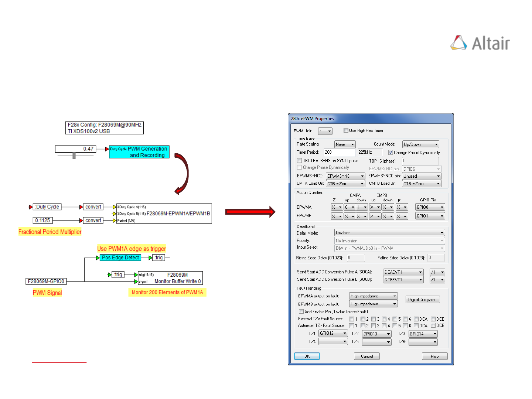Check Autoreset TZx Fault Source DCB
The width and height of the screenshot is (532, 399).
pyautogui.click(x=433, y=325)
